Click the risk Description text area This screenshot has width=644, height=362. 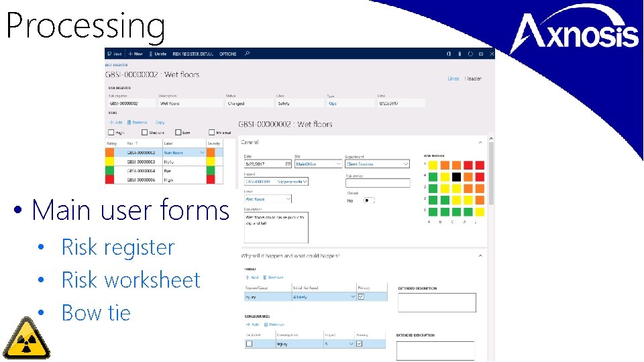276,227
